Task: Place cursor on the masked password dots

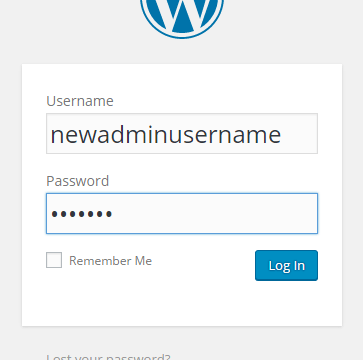Action: [82, 214]
